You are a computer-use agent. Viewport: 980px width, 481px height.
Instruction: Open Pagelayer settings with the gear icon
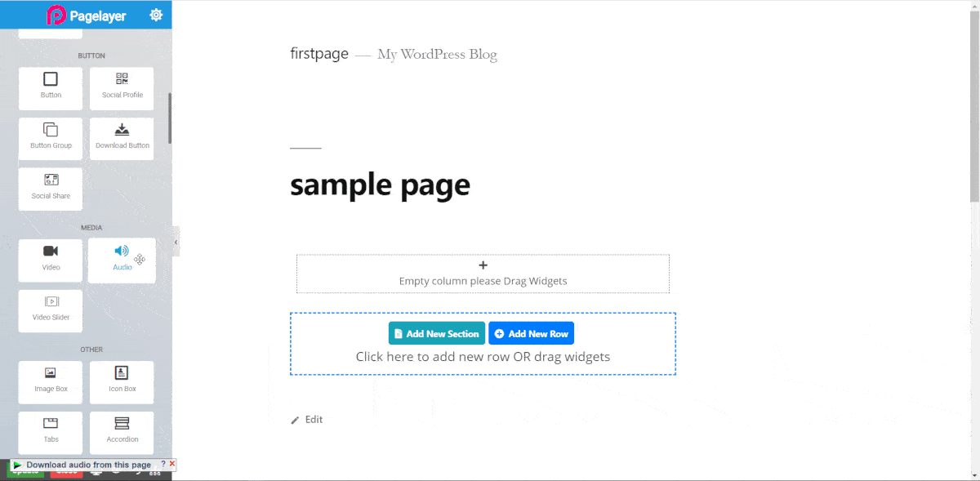tap(156, 14)
